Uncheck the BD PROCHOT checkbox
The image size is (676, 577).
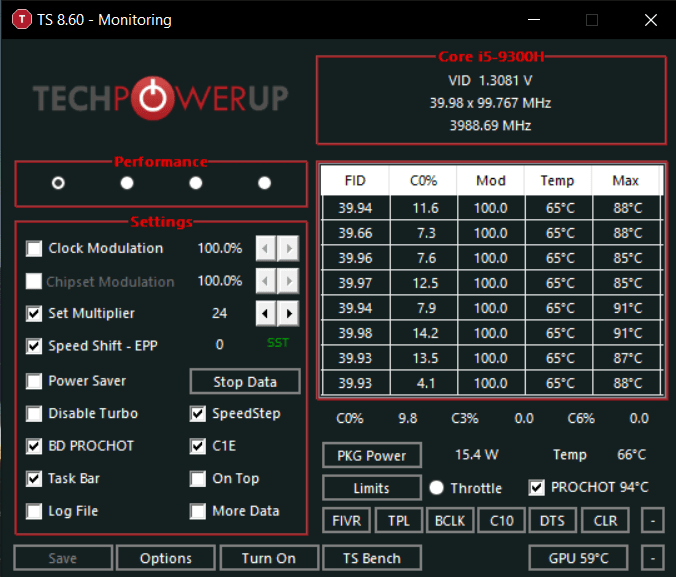[34, 446]
